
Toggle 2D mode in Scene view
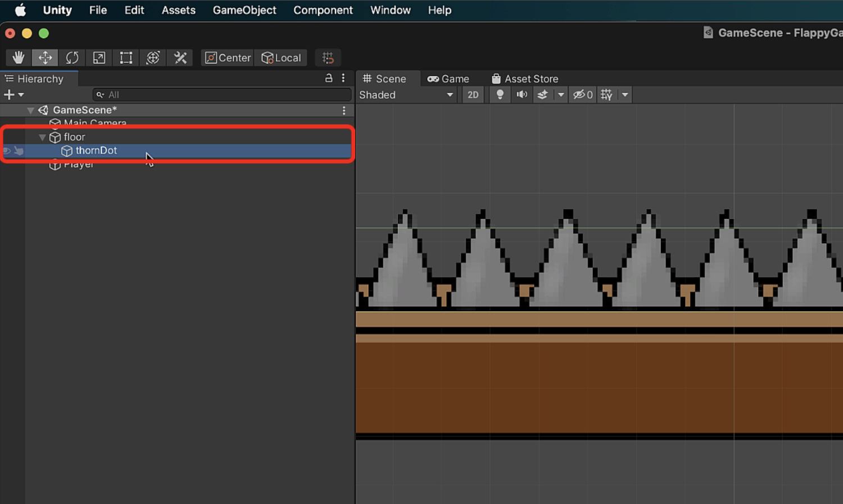(473, 94)
